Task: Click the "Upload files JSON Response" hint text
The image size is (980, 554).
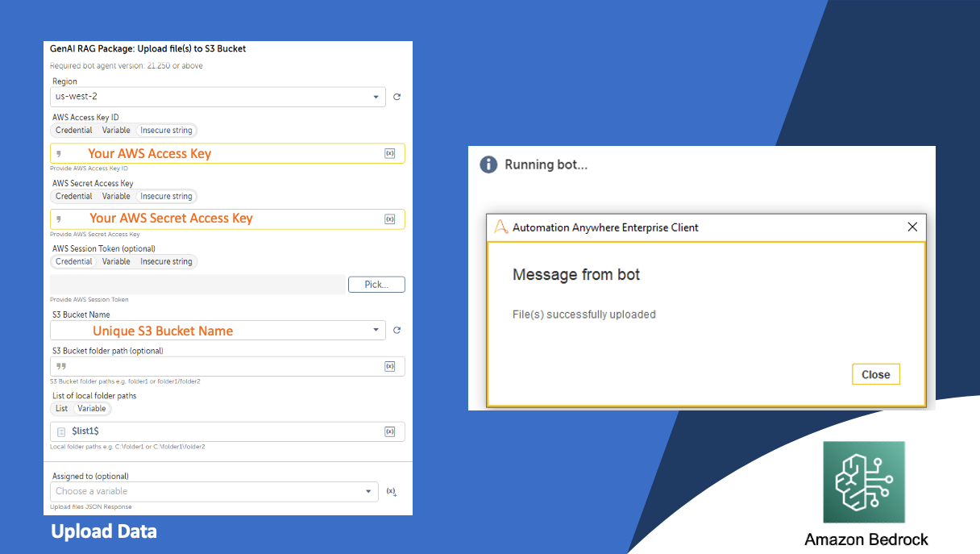Action: (91, 507)
